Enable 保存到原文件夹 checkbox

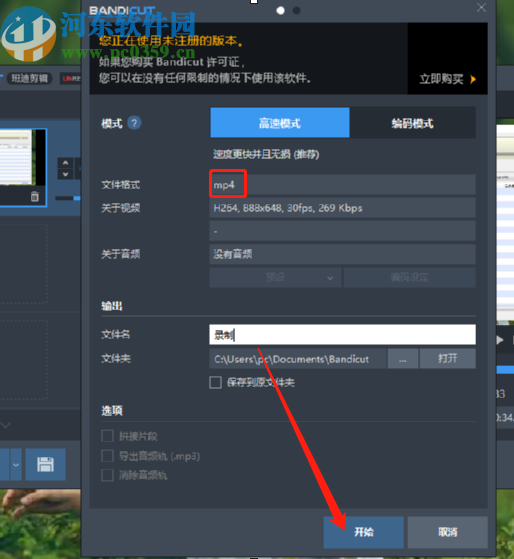[x=215, y=383]
